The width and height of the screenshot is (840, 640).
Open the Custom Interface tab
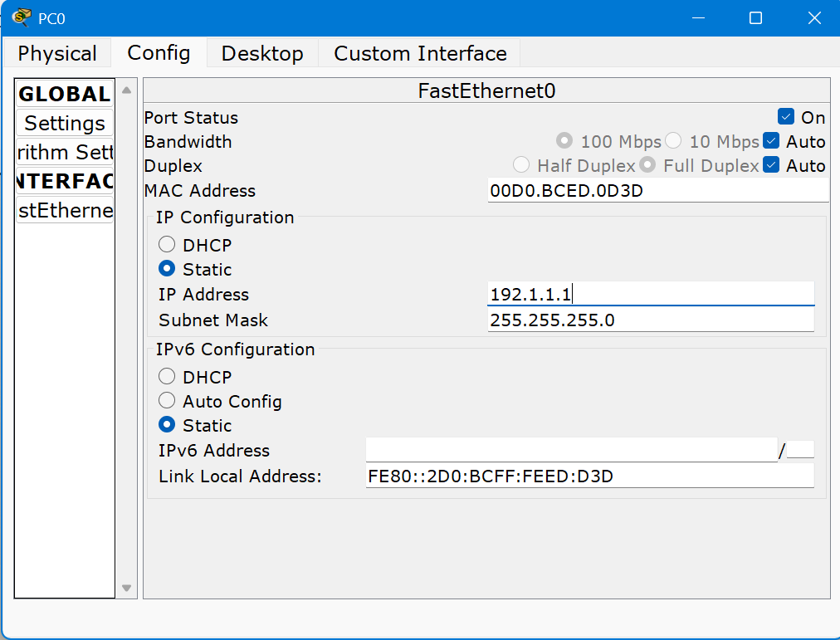coord(420,54)
